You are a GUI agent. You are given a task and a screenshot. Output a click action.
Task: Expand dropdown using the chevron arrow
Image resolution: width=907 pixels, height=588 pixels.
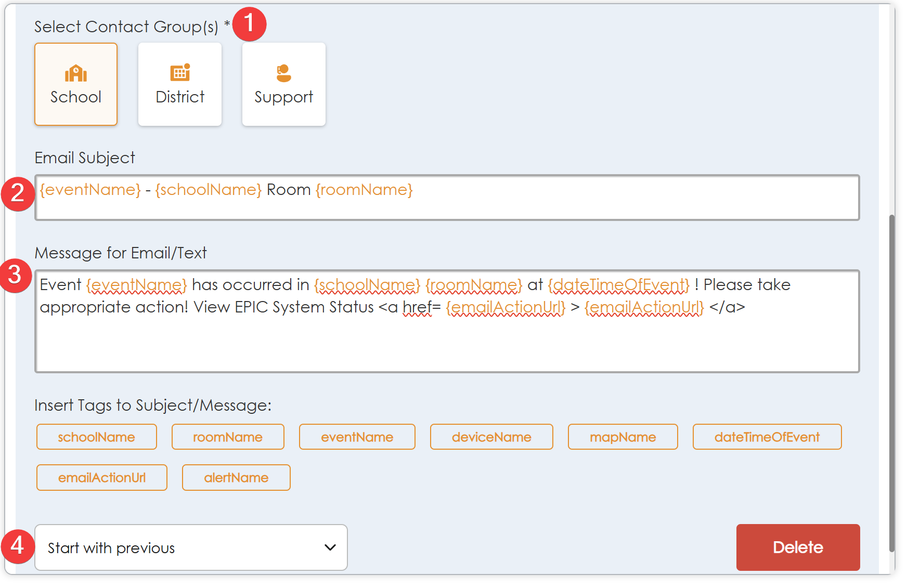[330, 547]
